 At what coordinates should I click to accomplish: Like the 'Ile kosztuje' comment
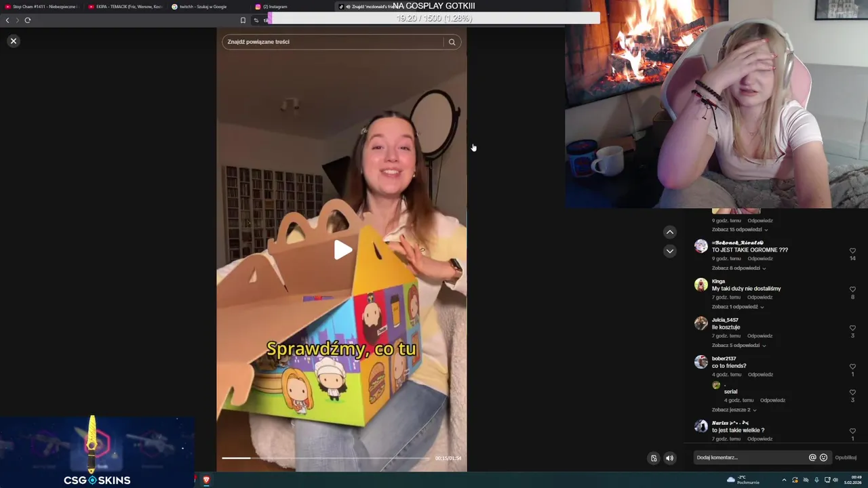pos(852,328)
